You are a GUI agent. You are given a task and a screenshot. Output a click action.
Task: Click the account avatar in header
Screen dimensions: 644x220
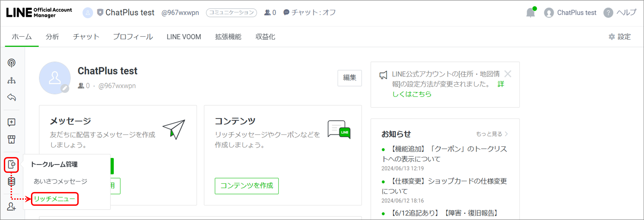coord(87,12)
